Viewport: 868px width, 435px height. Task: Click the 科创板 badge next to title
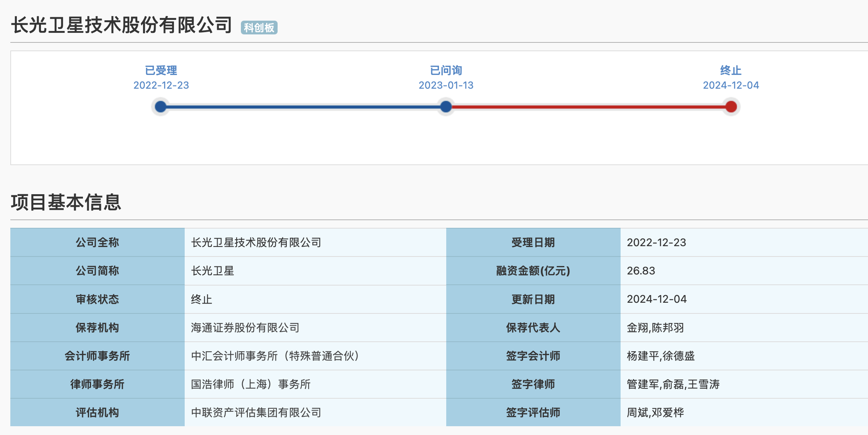pos(259,28)
